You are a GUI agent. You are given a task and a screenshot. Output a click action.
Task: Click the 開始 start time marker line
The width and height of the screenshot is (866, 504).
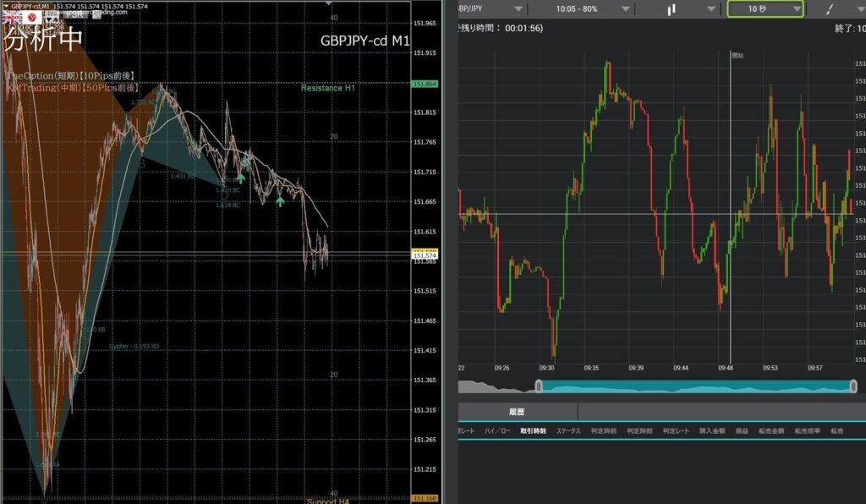tap(731, 207)
